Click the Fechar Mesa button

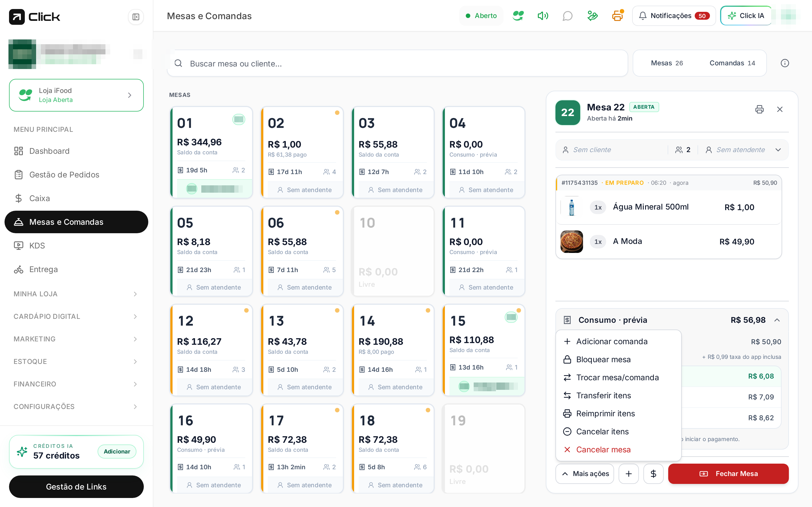[728, 473]
